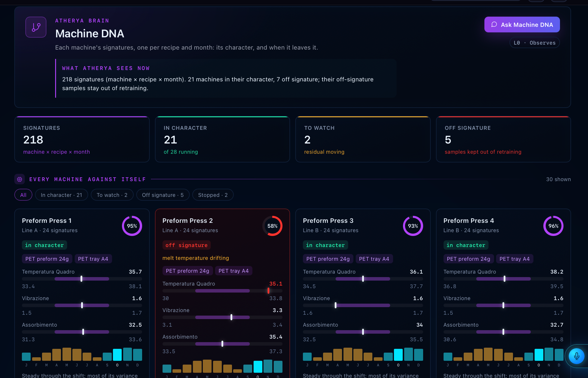The width and height of the screenshot is (588, 378).
Task: Select PET tray A4 on Preform Press 2
Action: tap(234, 271)
